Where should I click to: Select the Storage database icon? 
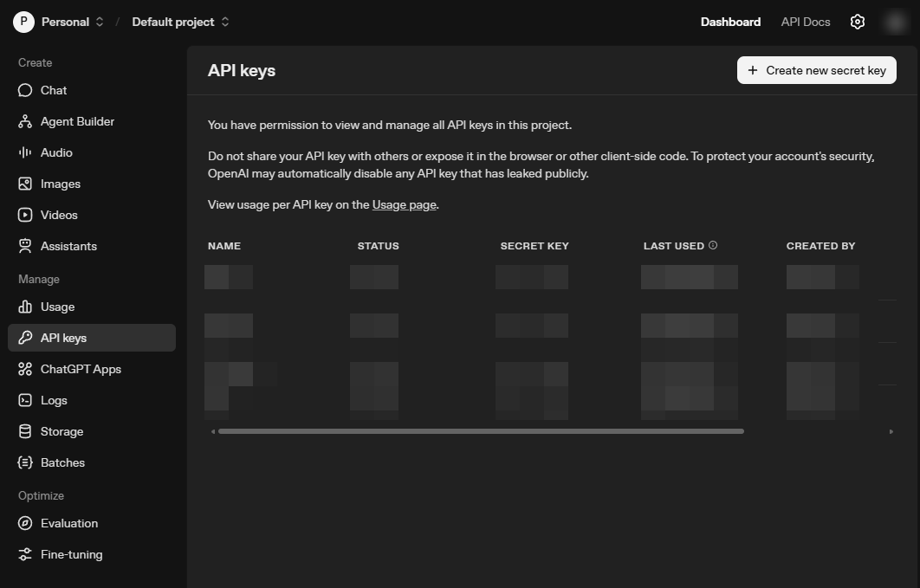(25, 431)
